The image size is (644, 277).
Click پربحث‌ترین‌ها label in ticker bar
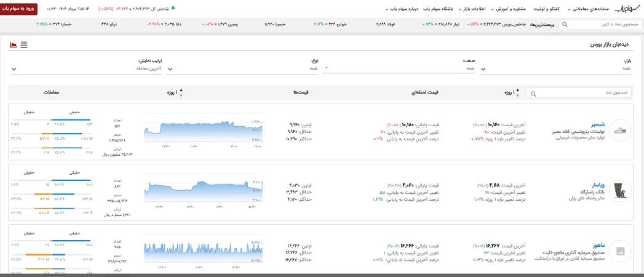tap(542, 25)
